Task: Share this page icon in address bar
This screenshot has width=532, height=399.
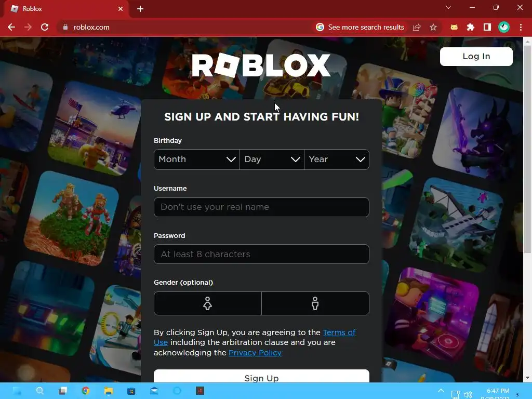Action: pyautogui.click(x=417, y=27)
